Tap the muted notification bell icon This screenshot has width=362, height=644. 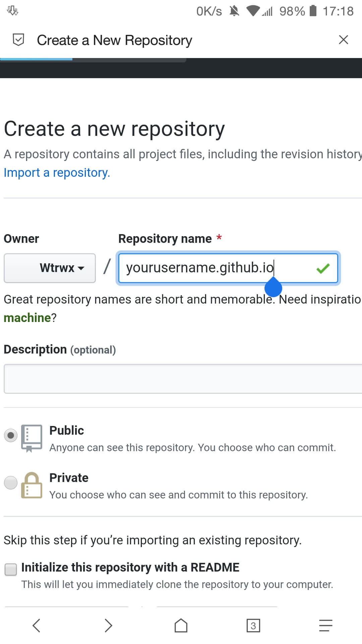point(234,11)
